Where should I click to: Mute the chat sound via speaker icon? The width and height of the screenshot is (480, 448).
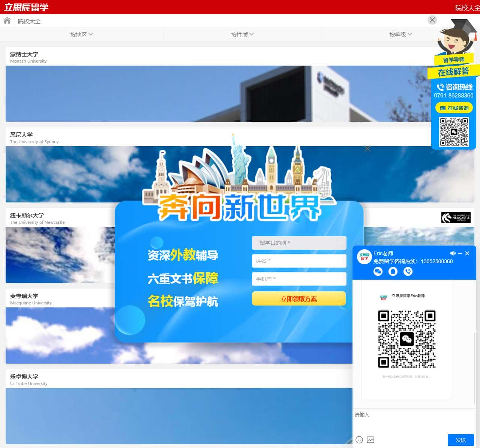click(x=453, y=253)
